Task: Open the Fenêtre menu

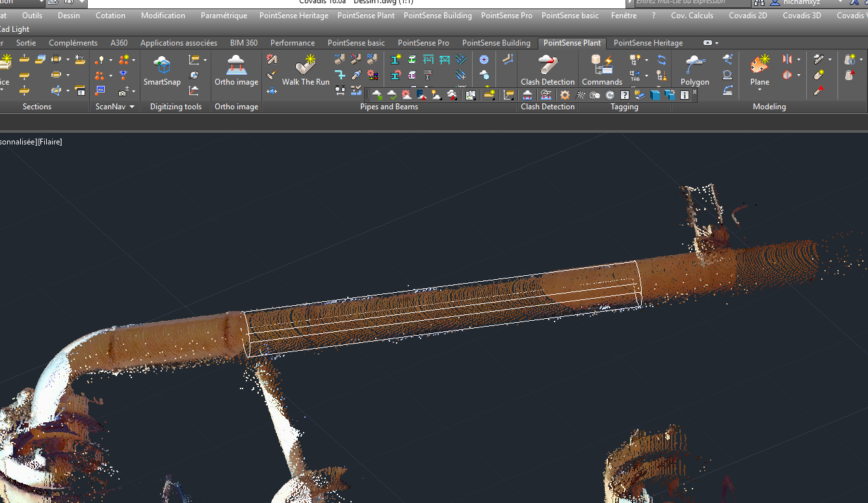Action: click(x=624, y=16)
